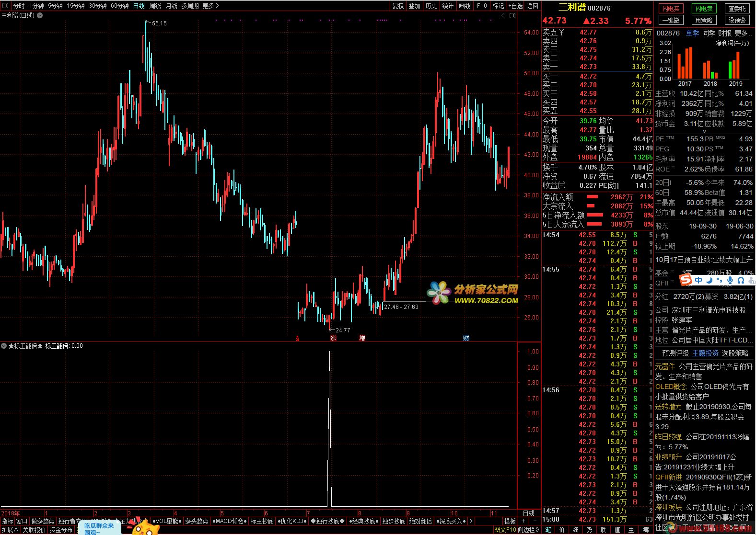756x535 pixels.
Task: Click the green 闪电卖 button
Action: (x=704, y=9)
